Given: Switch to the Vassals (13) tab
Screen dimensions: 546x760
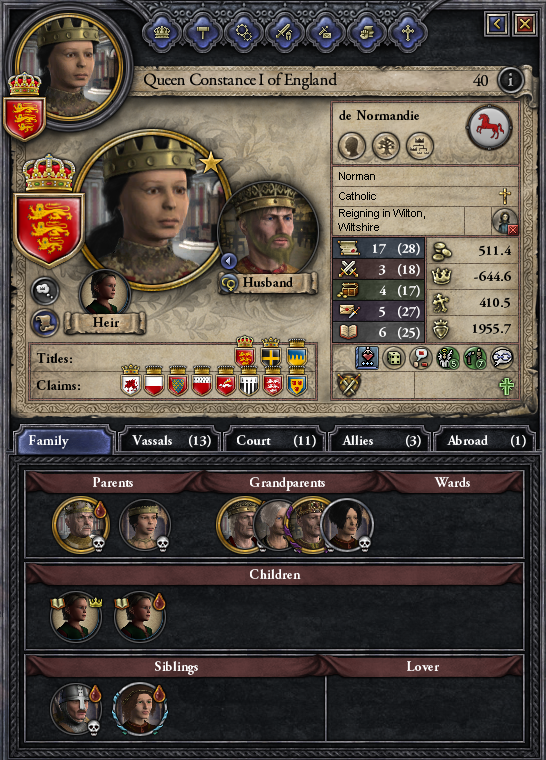Looking at the screenshot, I should tap(169, 440).
